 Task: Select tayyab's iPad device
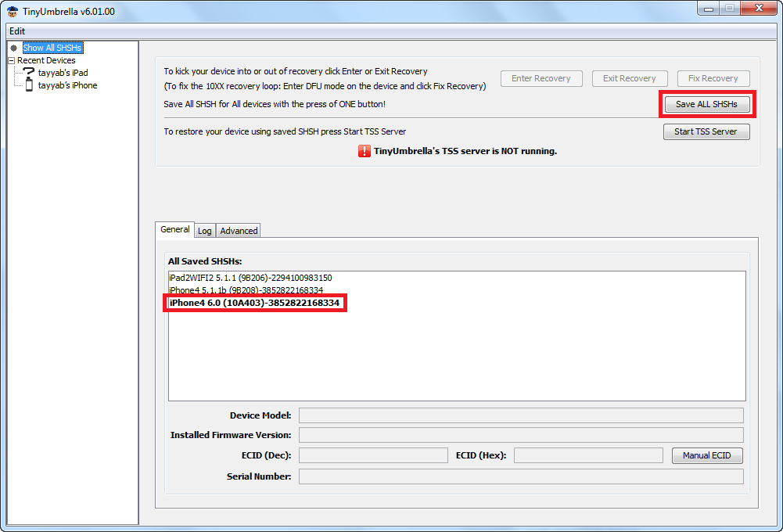point(63,73)
